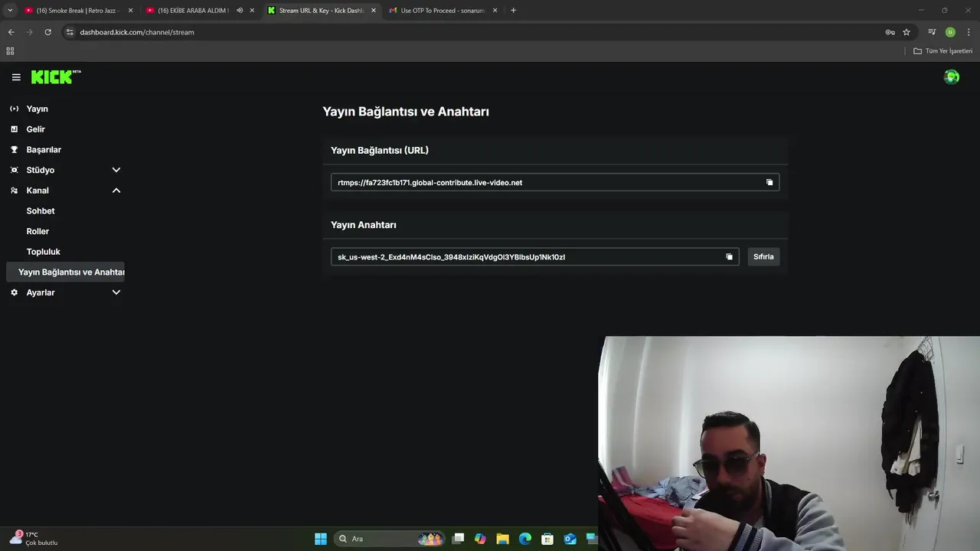The width and height of the screenshot is (980, 551).
Task: Close the Stream URL & Key tab
Action: pyautogui.click(x=374, y=11)
